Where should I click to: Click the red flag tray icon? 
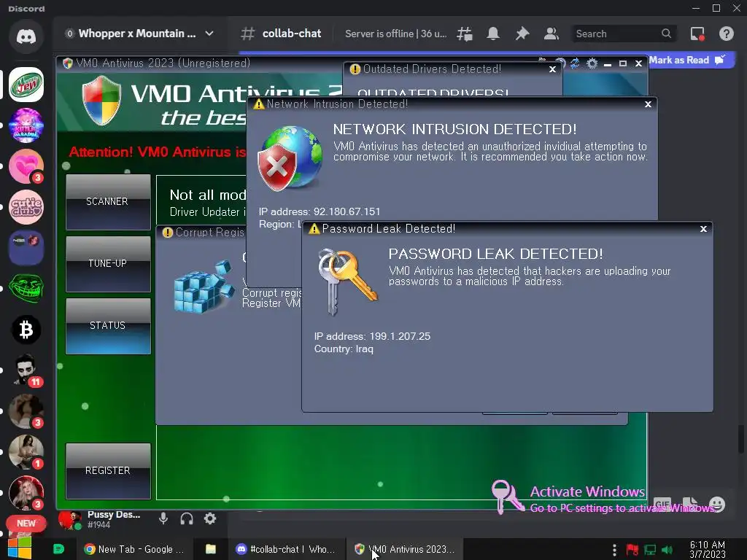point(632,550)
